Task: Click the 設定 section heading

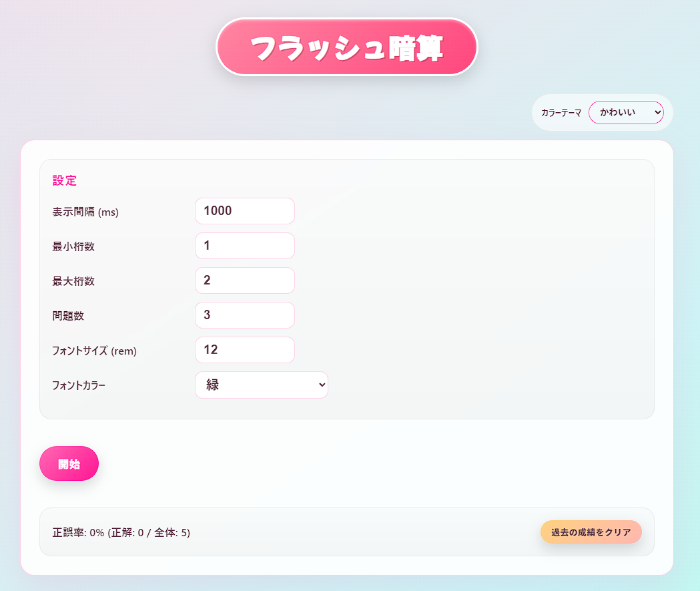Action: 65,180
